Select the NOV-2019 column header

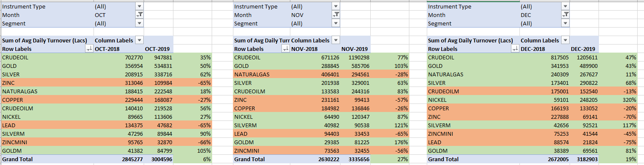[x=355, y=49]
